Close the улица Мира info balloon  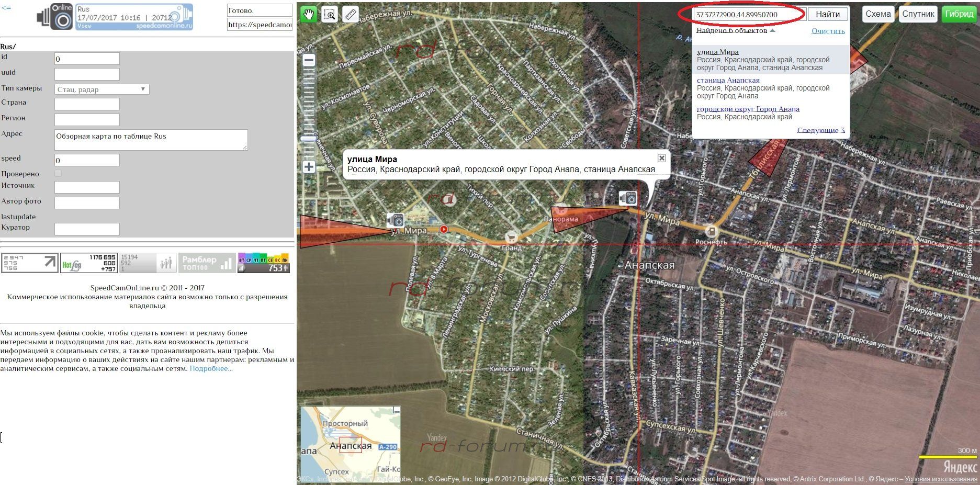[x=661, y=158]
